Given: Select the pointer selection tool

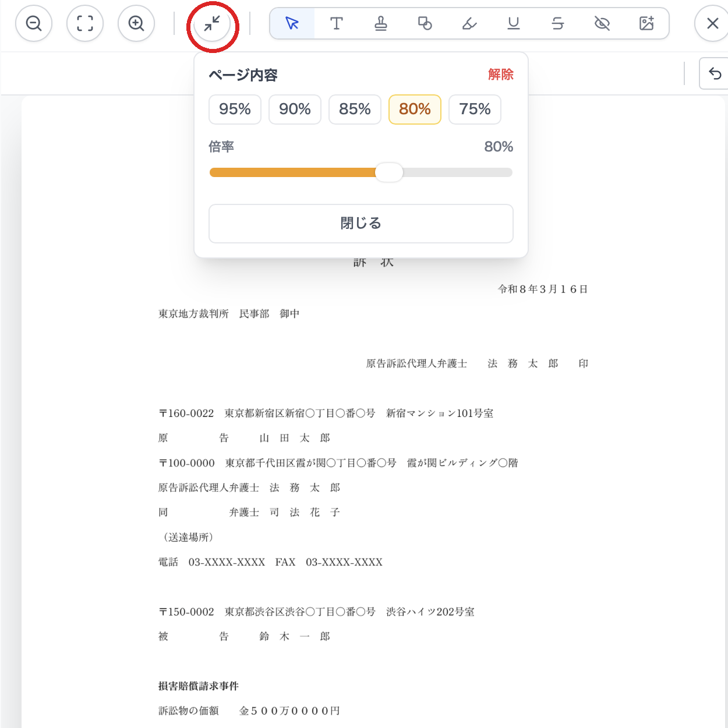Looking at the screenshot, I should point(292,23).
